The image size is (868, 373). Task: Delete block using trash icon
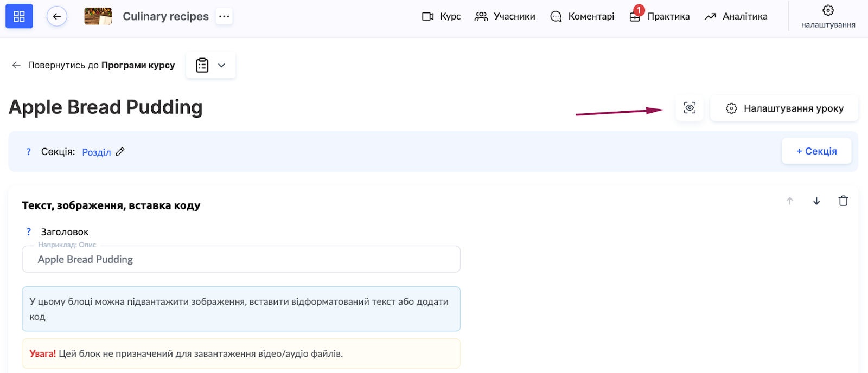click(x=843, y=201)
